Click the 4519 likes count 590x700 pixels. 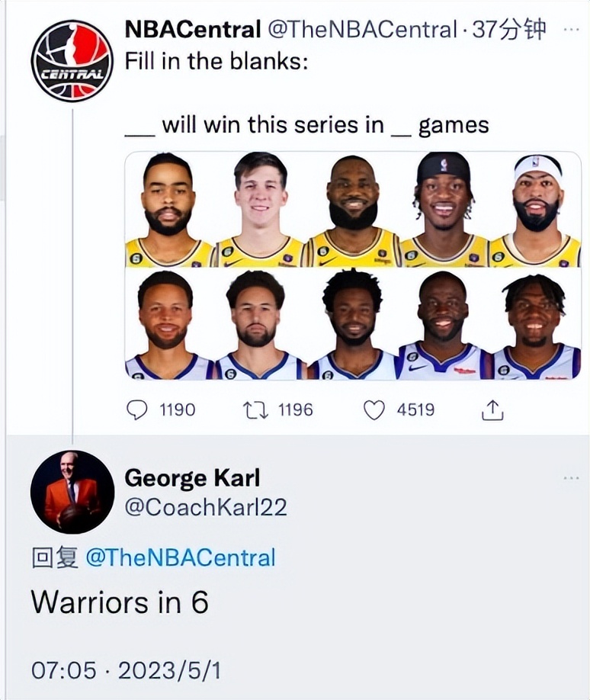point(415,410)
